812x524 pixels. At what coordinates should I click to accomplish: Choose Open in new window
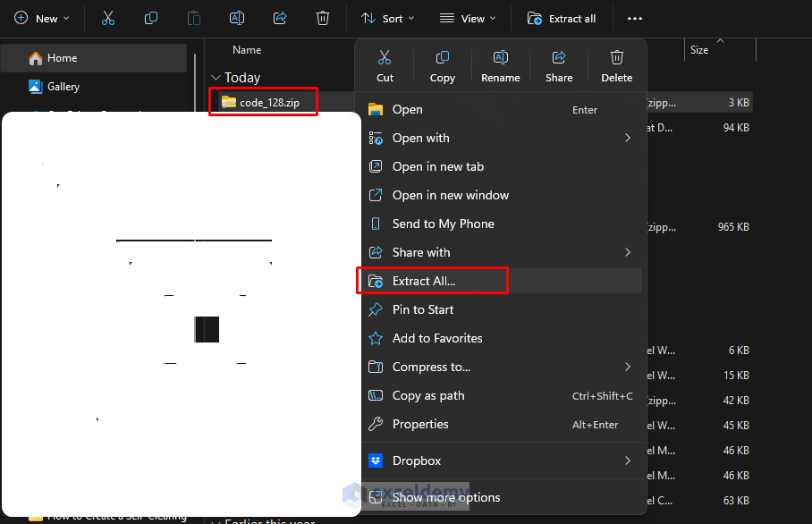coord(502,195)
